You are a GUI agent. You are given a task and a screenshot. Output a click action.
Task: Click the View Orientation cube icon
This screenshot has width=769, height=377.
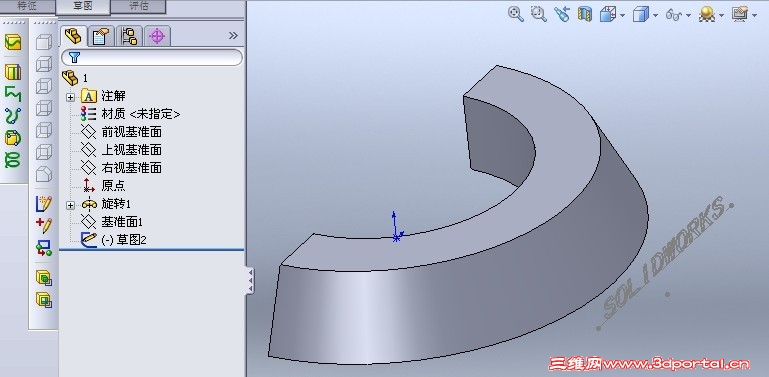point(608,14)
